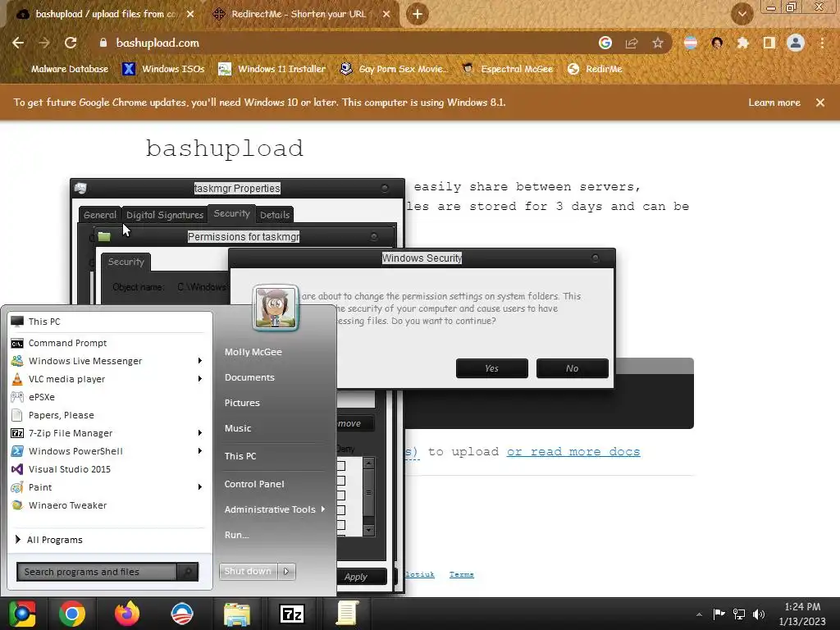Bookmark this page with the star icon

coord(658,43)
